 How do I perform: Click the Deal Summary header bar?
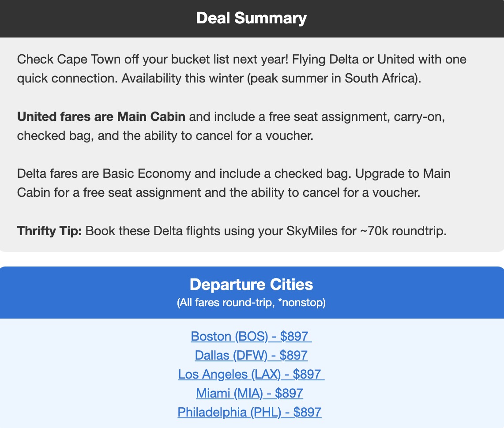click(x=251, y=18)
